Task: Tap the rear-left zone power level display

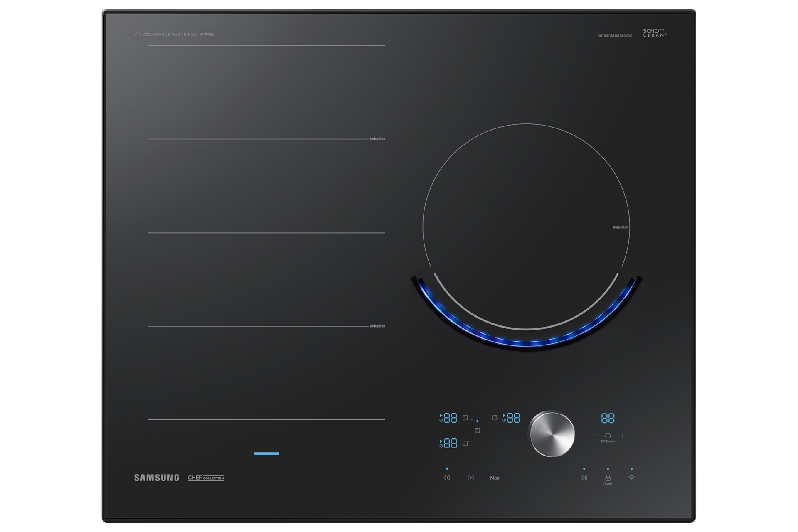Action: point(450,418)
